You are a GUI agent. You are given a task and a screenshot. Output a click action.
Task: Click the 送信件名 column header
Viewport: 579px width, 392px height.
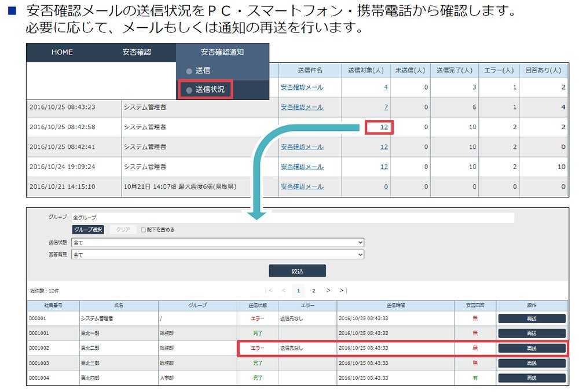tap(310, 70)
